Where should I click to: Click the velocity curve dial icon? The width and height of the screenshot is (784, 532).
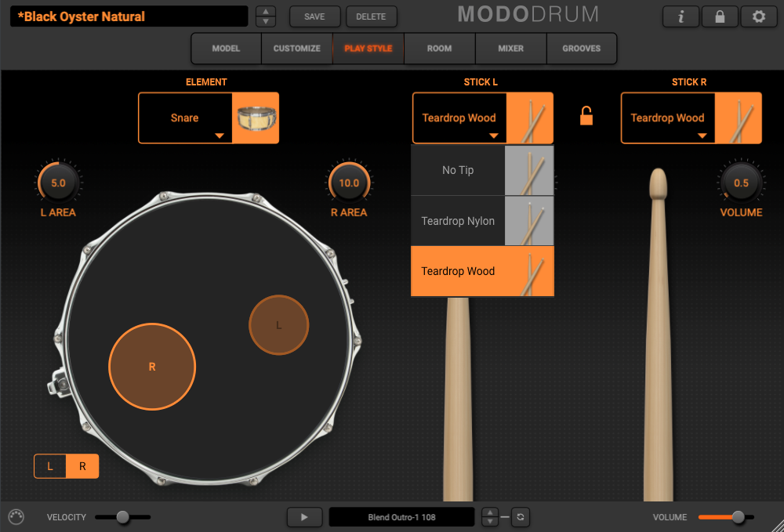pyautogui.click(x=16, y=517)
